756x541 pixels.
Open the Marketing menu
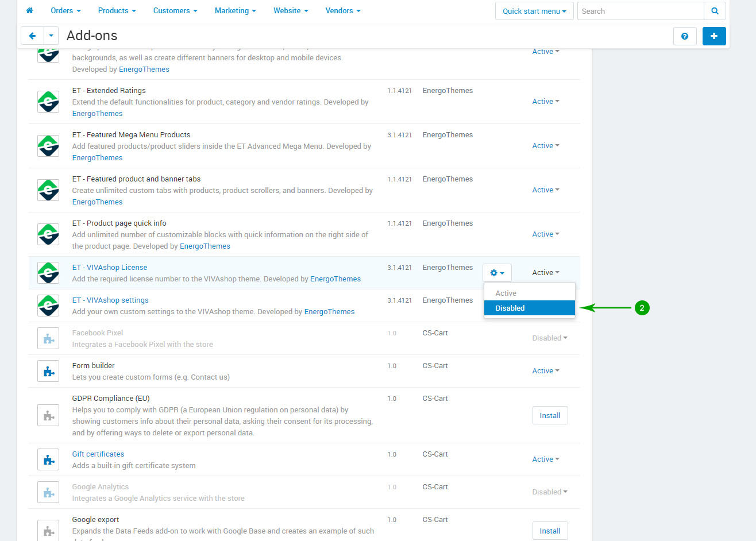point(235,10)
